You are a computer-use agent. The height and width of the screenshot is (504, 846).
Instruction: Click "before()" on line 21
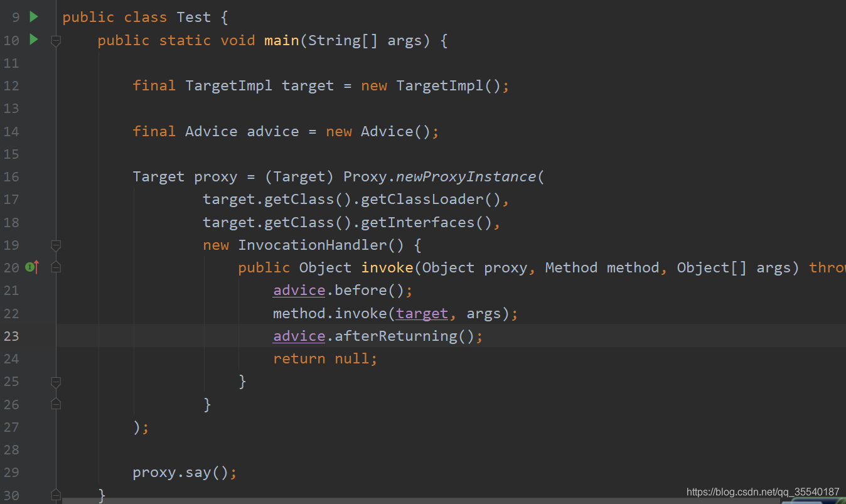point(369,290)
